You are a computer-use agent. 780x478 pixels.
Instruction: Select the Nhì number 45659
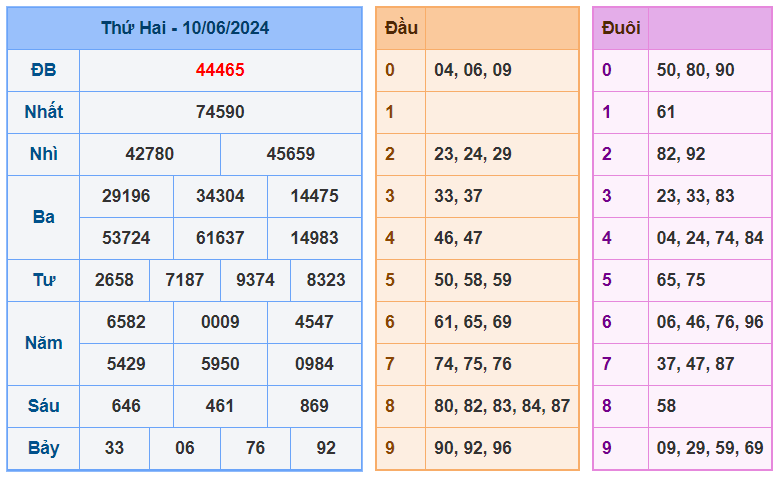pyautogui.click(x=291, y=154)
